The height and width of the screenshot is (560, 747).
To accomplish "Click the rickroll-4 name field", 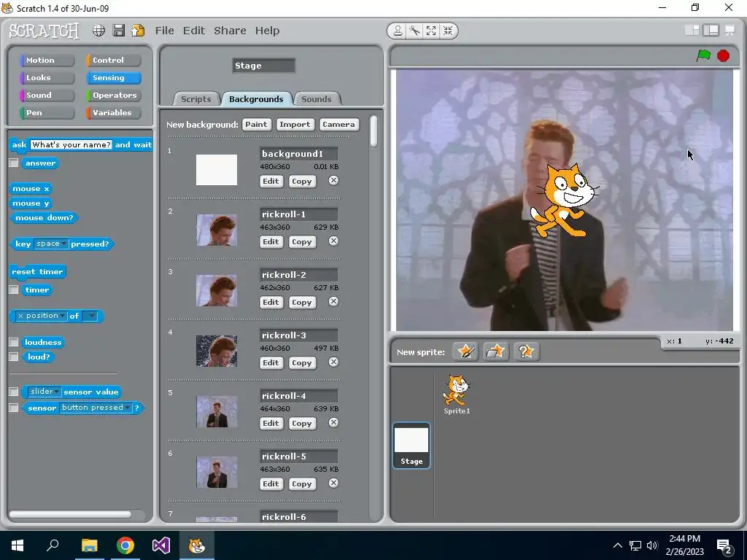I will click(298, 396).
